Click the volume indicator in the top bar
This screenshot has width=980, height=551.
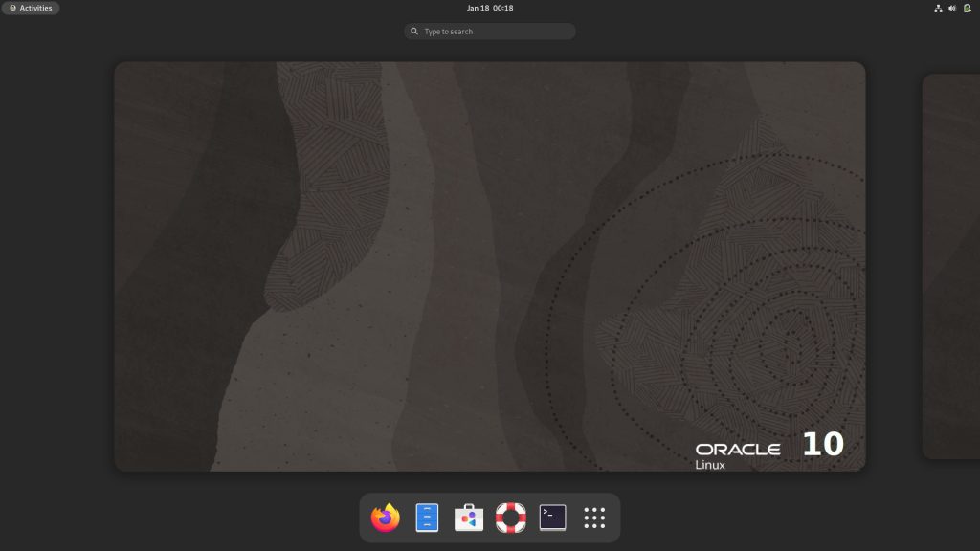click(x=951, y=8)
